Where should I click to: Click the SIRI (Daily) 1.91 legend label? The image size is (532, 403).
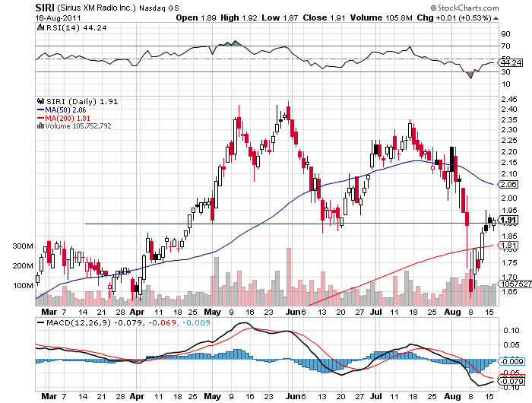coord(82,102)
